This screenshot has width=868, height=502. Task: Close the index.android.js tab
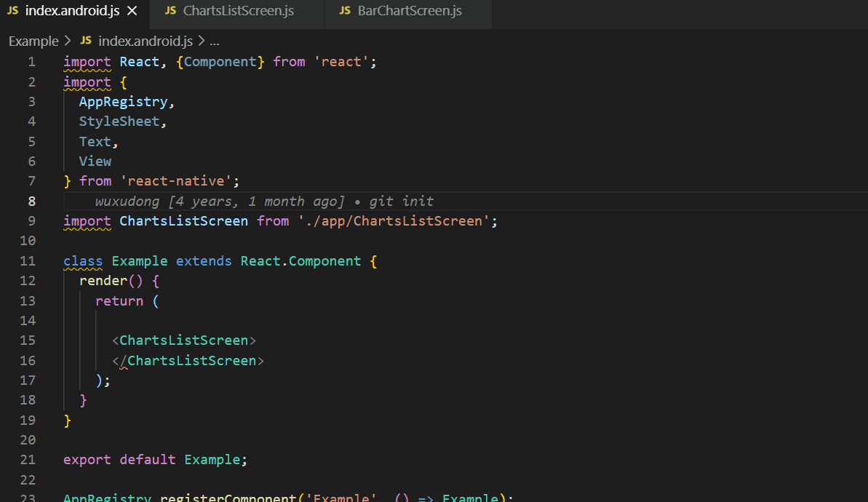(x=131, y=11)
